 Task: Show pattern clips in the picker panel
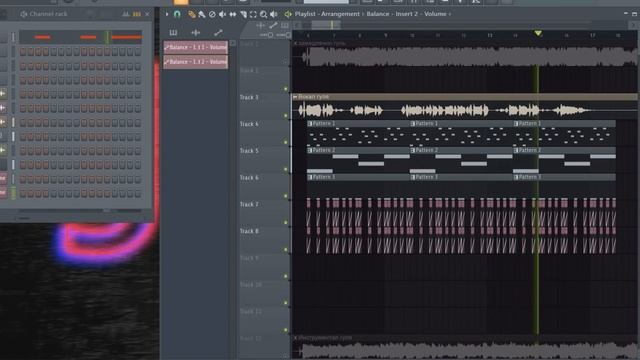(x=173, y=33)
